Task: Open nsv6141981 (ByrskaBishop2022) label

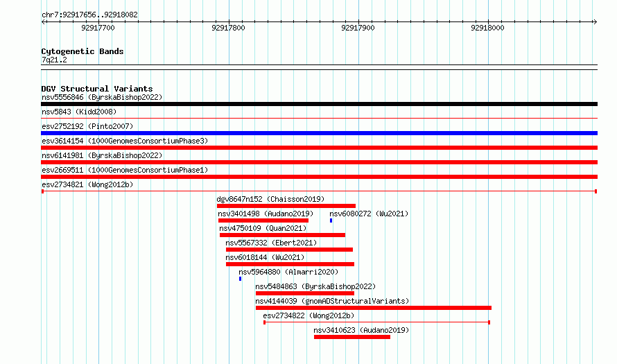Action: (x=102, y=155)
